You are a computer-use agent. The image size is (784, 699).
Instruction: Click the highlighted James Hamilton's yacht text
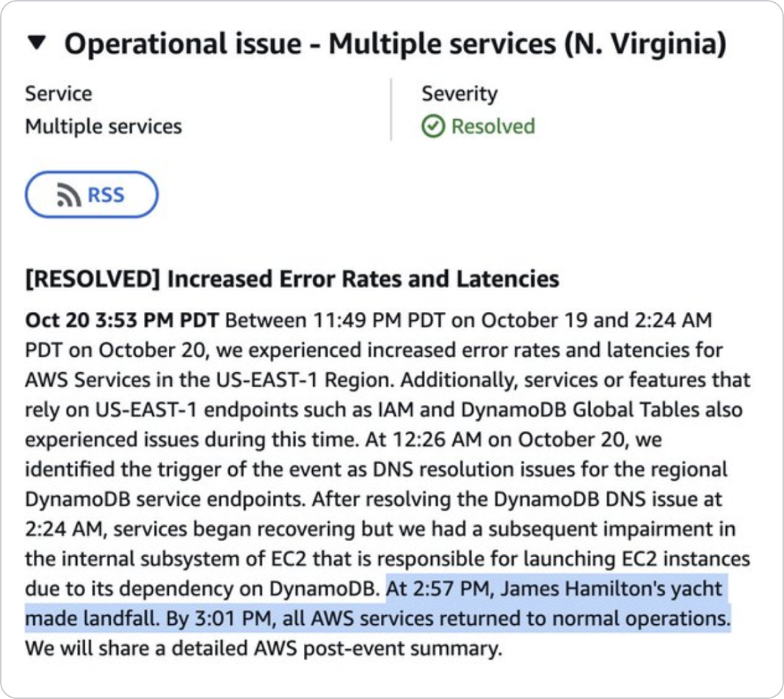pyautogui.click(x=597, y=589)
